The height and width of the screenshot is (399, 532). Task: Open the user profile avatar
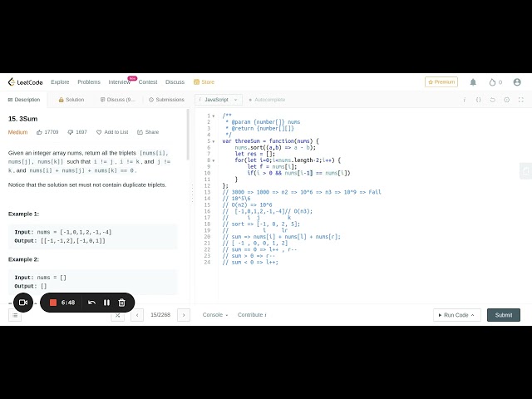[517, 82]
